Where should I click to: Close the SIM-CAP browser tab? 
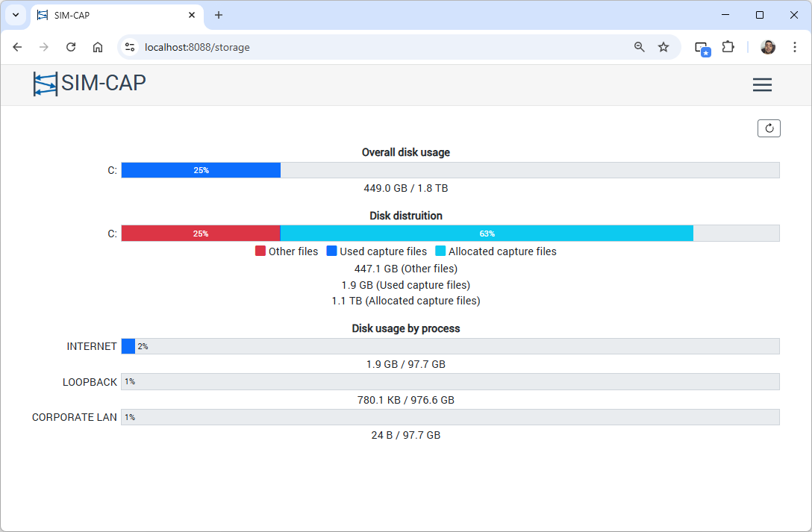[192, 15]
